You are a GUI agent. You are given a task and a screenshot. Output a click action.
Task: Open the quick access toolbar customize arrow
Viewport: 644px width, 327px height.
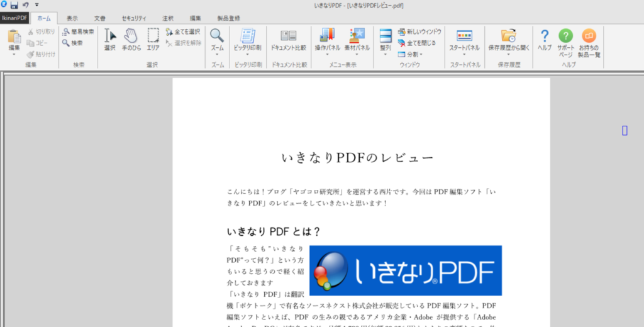[x=36, y=5]
